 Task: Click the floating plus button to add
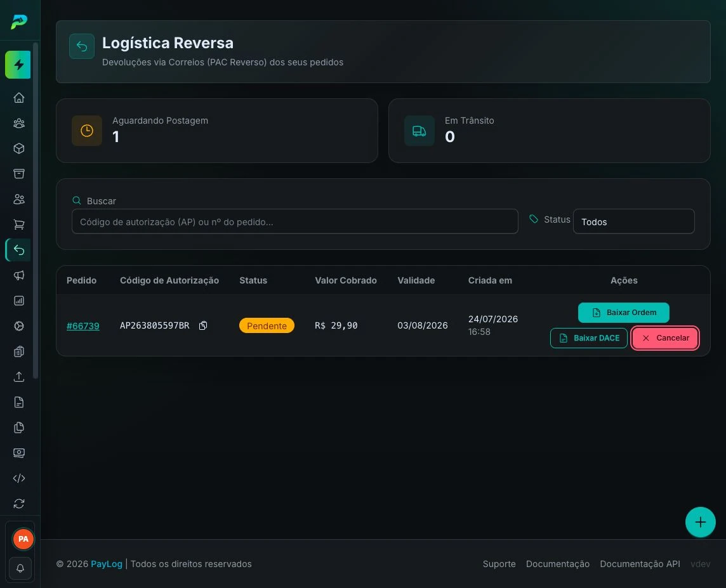tap(701, 522)
